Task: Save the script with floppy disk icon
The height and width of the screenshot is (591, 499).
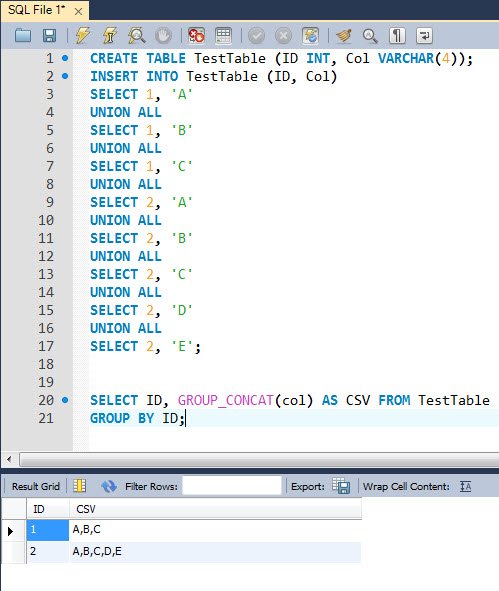Action: click(49, 36)
